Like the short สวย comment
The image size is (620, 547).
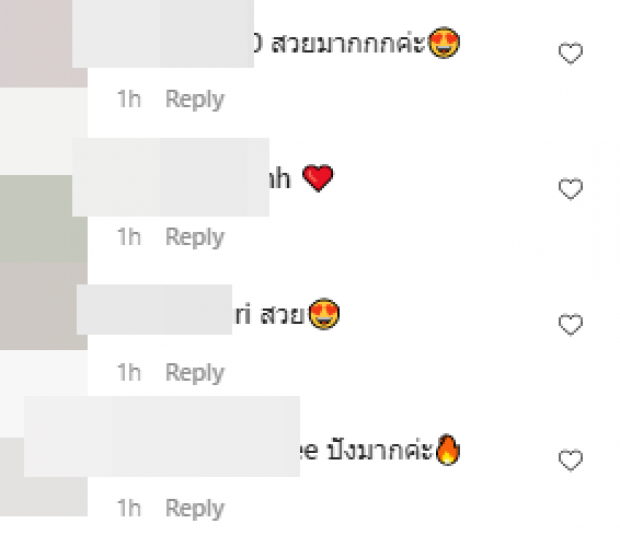[x=571, y=324]
